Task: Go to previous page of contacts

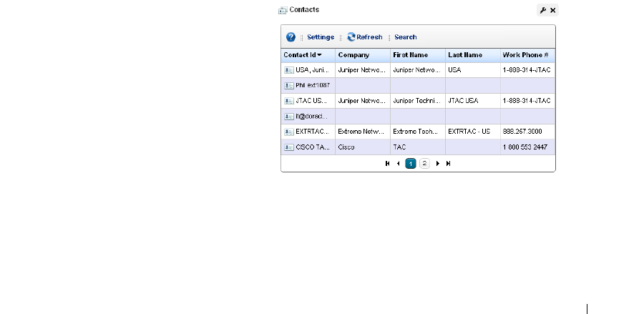Action: tap(398, 163)
